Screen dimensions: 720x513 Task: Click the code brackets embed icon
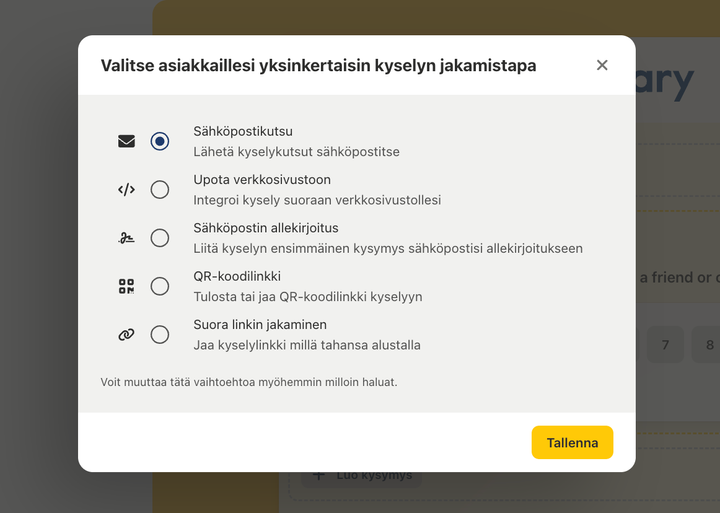[126, 189]
